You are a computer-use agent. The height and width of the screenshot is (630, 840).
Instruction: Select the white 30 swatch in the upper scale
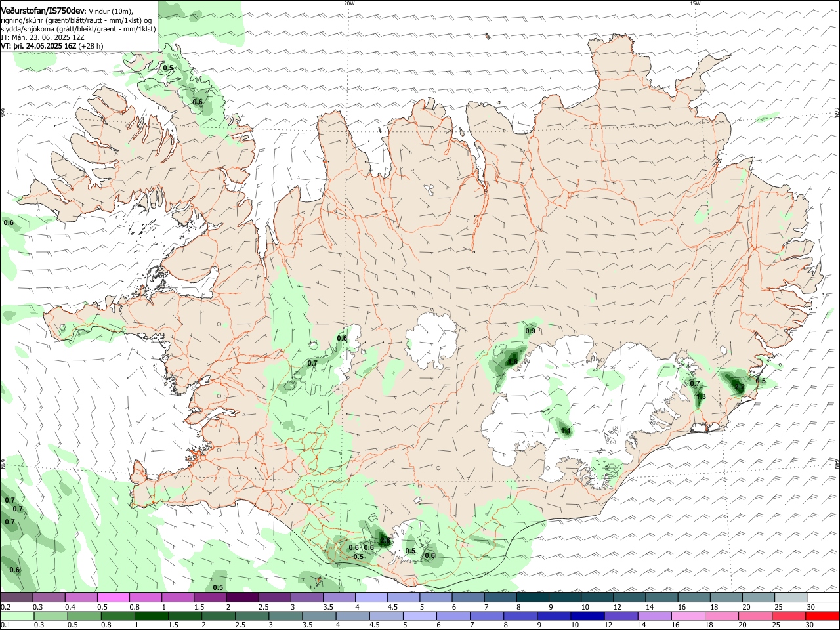(822, 598)
